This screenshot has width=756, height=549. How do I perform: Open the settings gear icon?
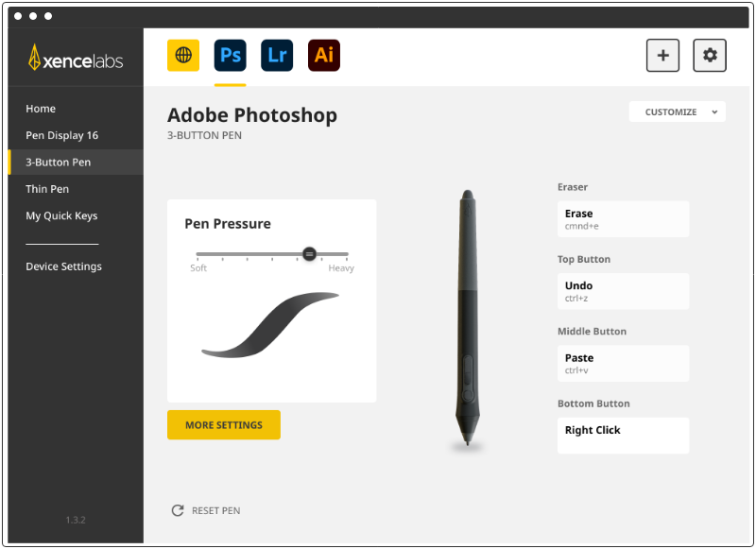point(710,56)
